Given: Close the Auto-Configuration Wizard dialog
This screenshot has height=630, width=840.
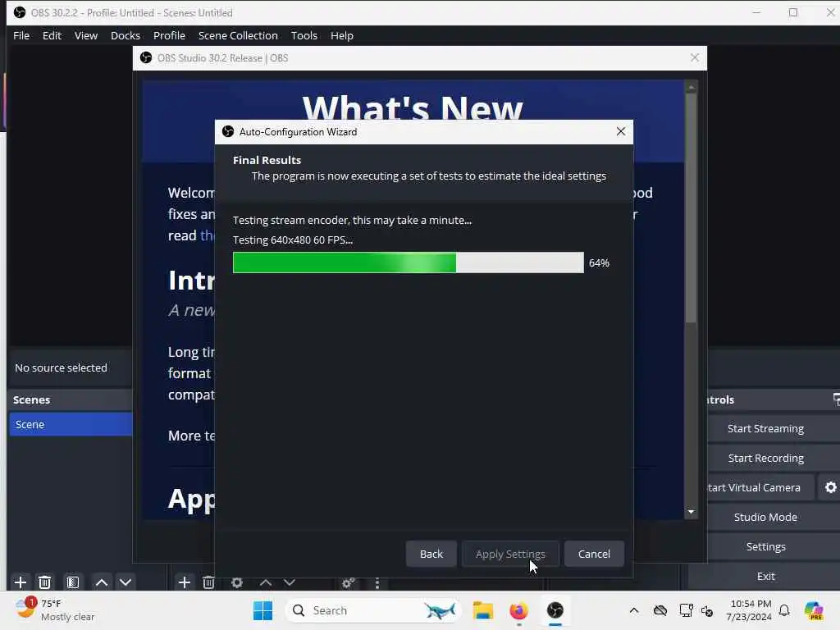Looking at the screenshot, I should click(621, 132).
